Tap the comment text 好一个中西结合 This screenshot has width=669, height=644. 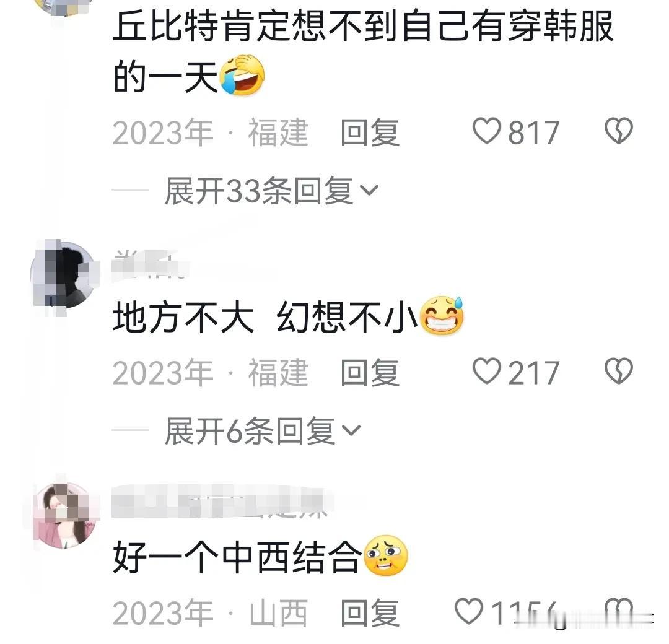coord(236,557)
